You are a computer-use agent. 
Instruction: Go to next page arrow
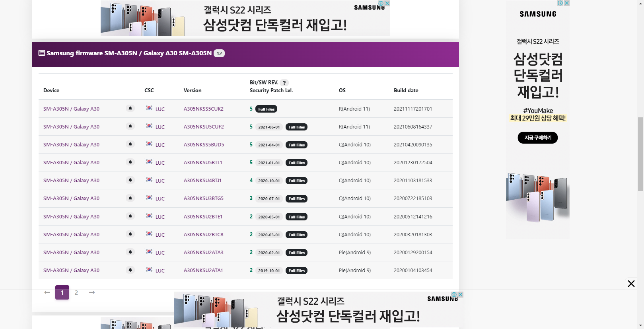92,292
